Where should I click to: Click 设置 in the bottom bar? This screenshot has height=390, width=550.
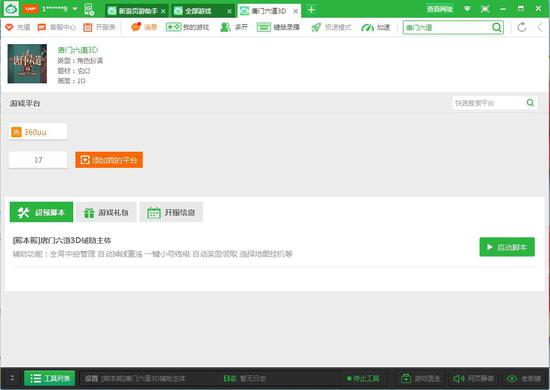click(x=91, y=378)
